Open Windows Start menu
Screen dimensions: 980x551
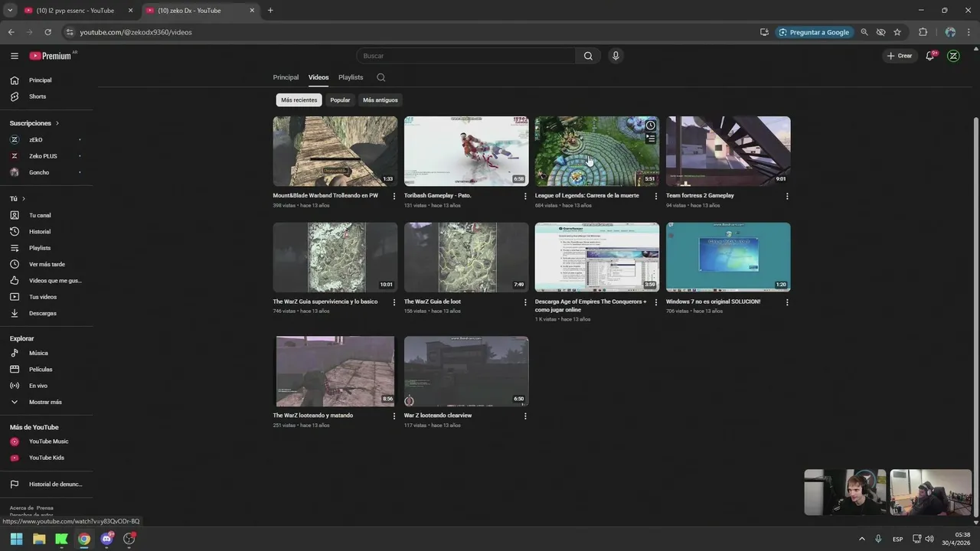(16, 539)
